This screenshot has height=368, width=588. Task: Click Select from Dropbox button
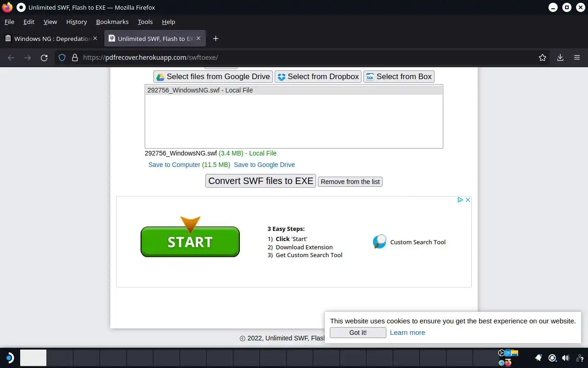318,77
